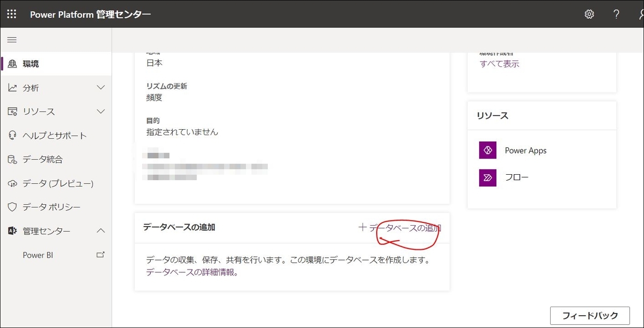Click the ヘルプとサポート headset icon
Image resolution: width=644 pixels, height=328 pixels.
[12, 136]
